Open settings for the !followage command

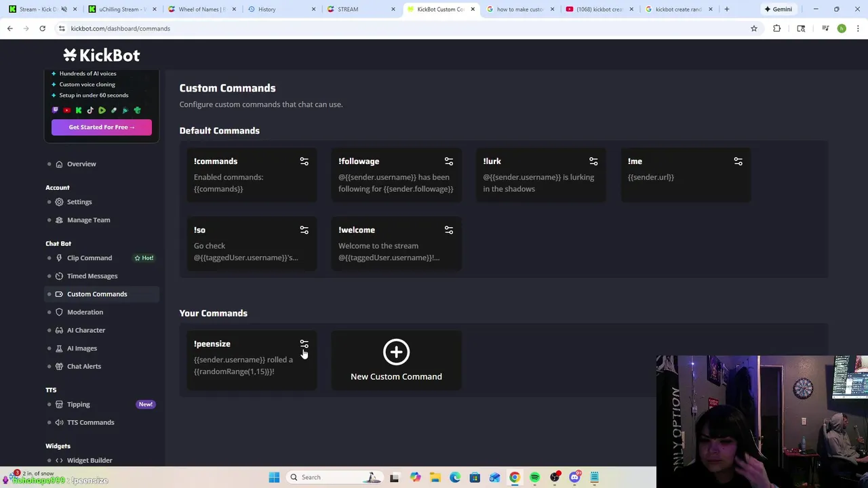[x=449, y=161]
